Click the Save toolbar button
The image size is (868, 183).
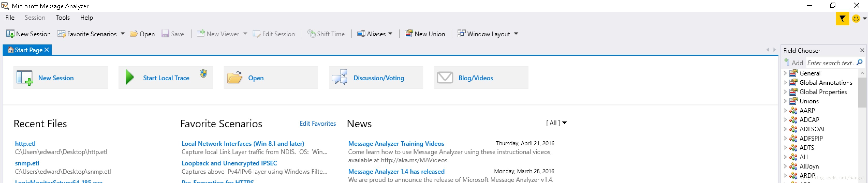point(173,34)
